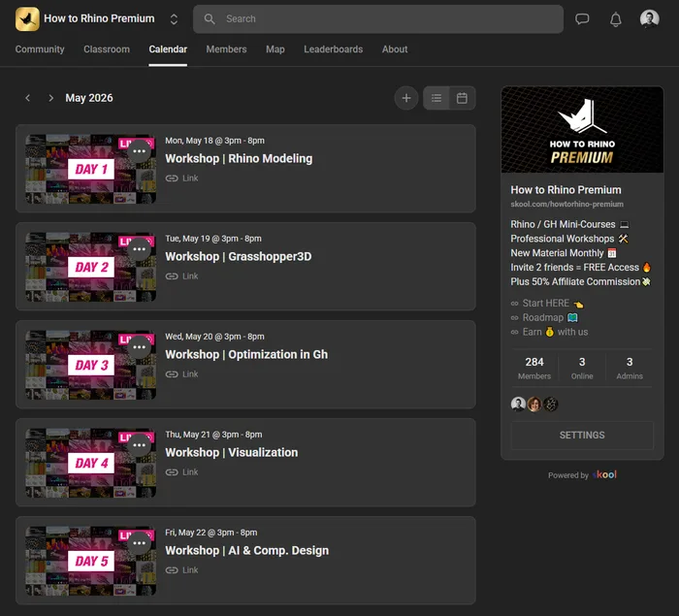Image resolution: width=679 pixels, height=616 pixels.
Task: Open the notifications bell
Action: tap(615, 19)
